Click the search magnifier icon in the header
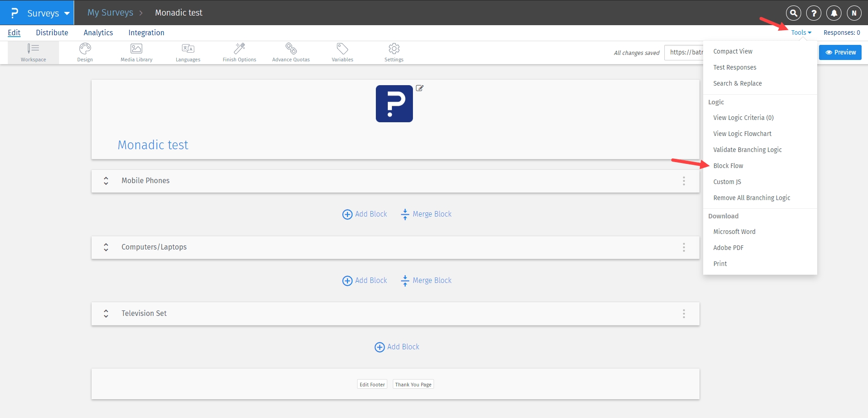Image resolution: width=868 pixels, height=418 pixels. pos(793,13)
